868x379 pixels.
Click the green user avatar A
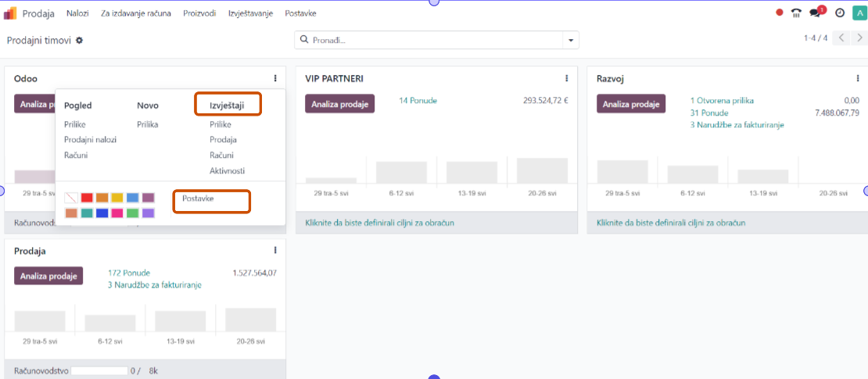[x=857, y=13]
